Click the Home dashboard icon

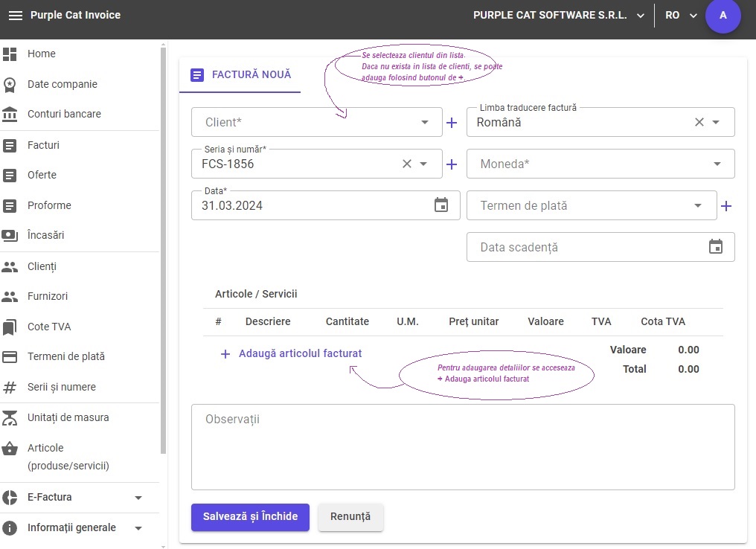[10, 54]
